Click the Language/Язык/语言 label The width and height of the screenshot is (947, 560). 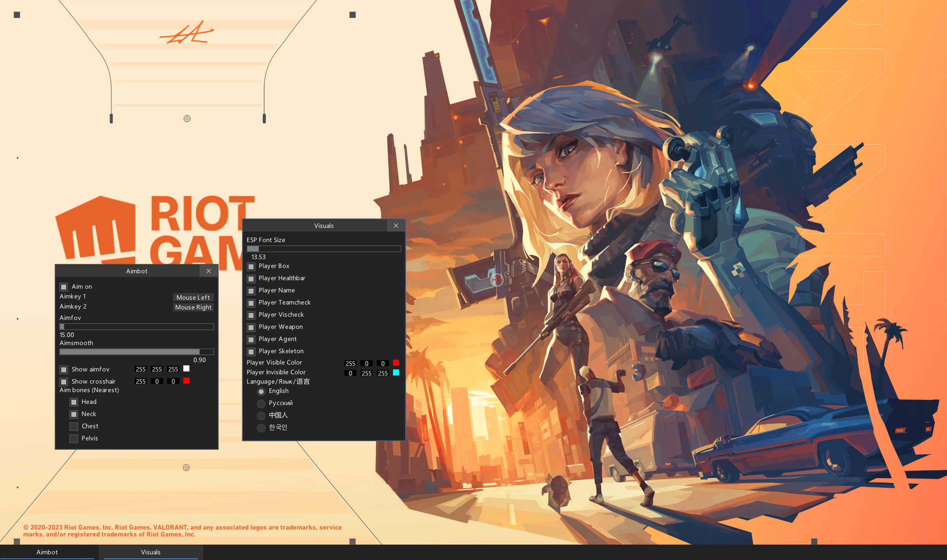(278, 382)
